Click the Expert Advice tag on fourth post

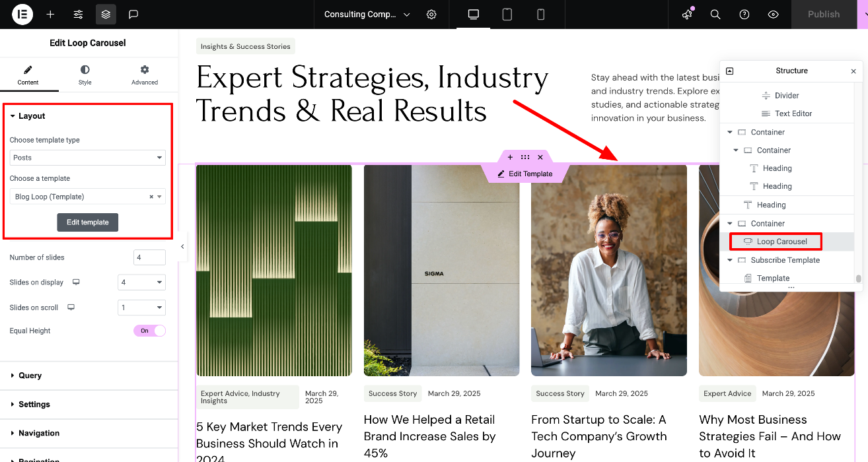727,393
